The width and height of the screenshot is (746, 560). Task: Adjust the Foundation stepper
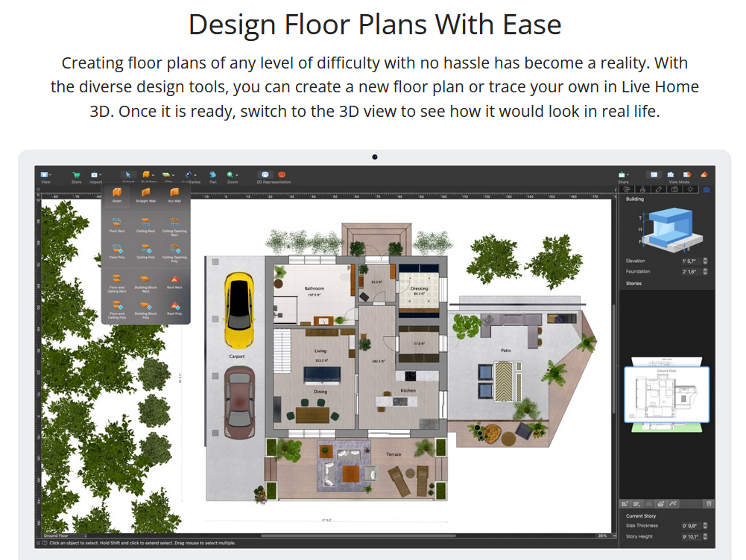pyautogui.click(x=705, y=272)
